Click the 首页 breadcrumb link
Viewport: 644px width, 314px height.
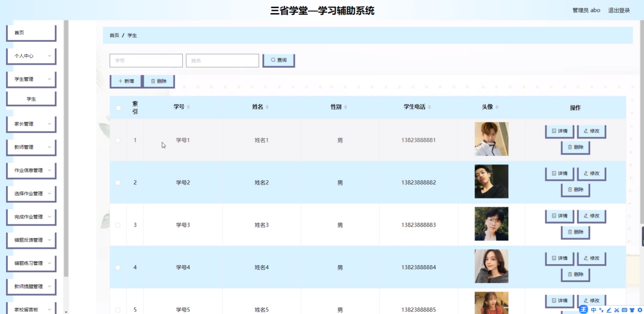pos(114,36)
